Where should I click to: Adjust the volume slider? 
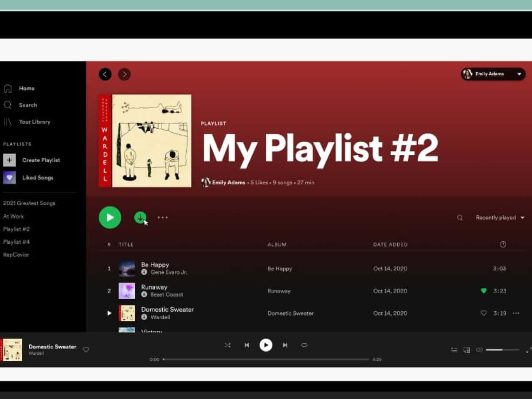pyautogui.click(x=502, y=350)
